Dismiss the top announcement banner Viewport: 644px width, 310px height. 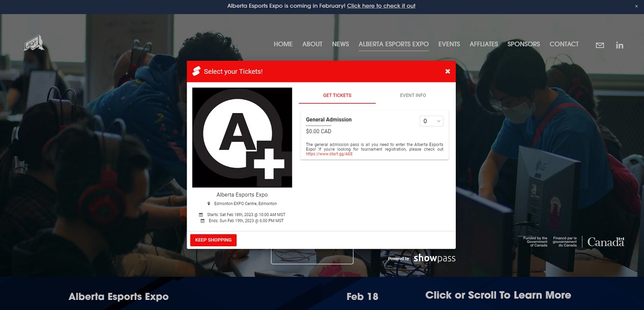click(636, 6)
